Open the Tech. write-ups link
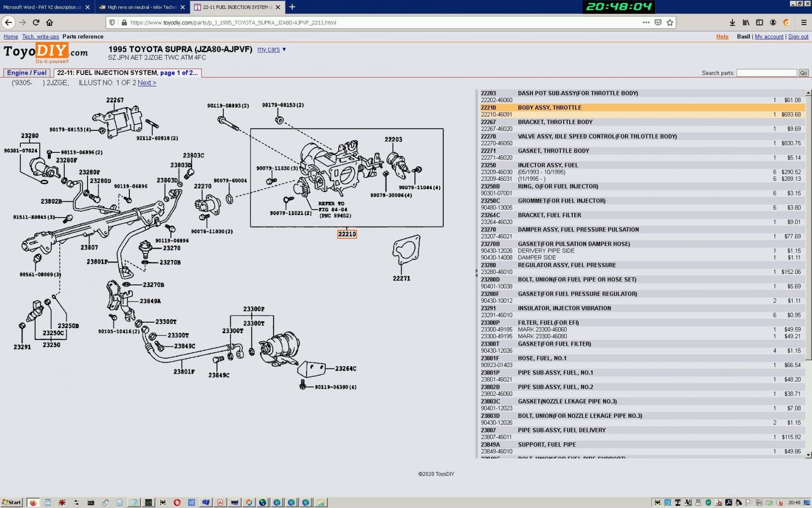This screenshot has height=508, width=812. pos(40,36)
